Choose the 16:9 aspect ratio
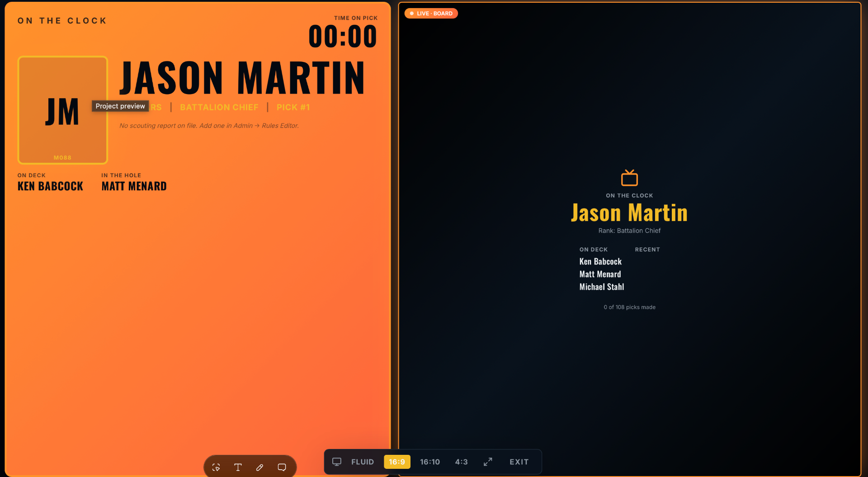 pyautogui.click(x=397, y=462)
